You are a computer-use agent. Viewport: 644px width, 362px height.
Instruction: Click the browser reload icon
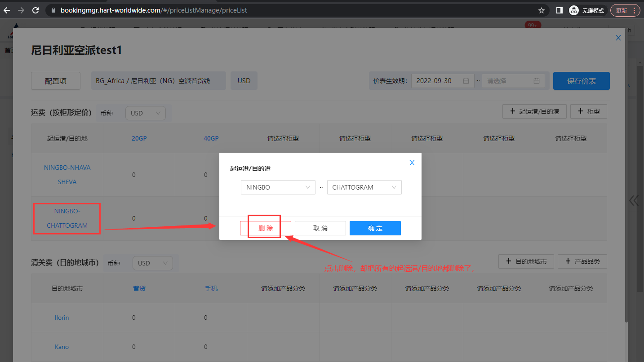tap(36, 10)
